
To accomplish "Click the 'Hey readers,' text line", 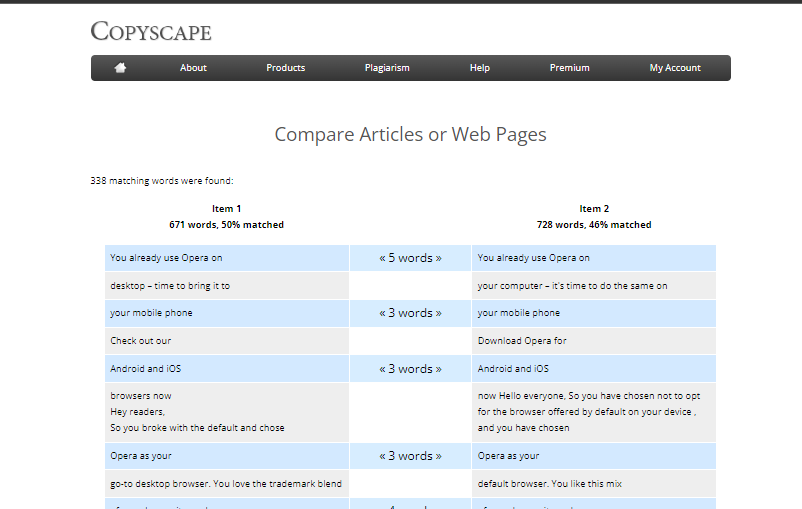I will [138, 412].
